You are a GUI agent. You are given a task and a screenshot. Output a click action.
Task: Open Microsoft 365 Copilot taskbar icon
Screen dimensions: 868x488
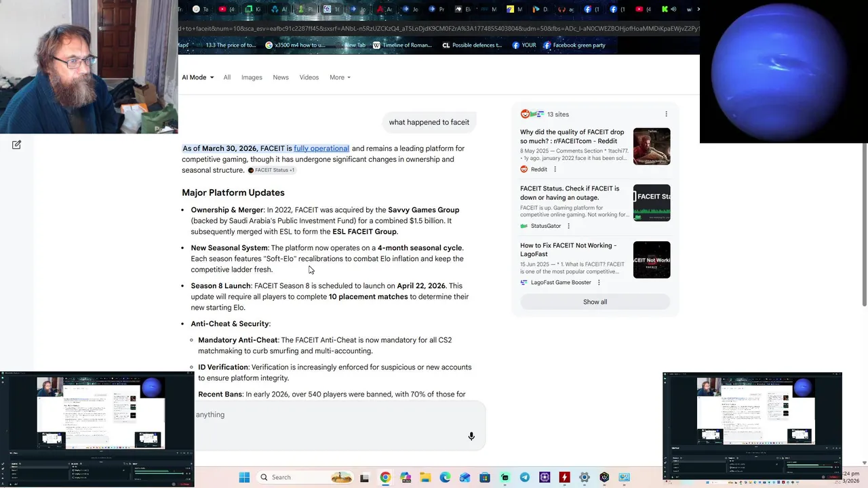point(406,477)
